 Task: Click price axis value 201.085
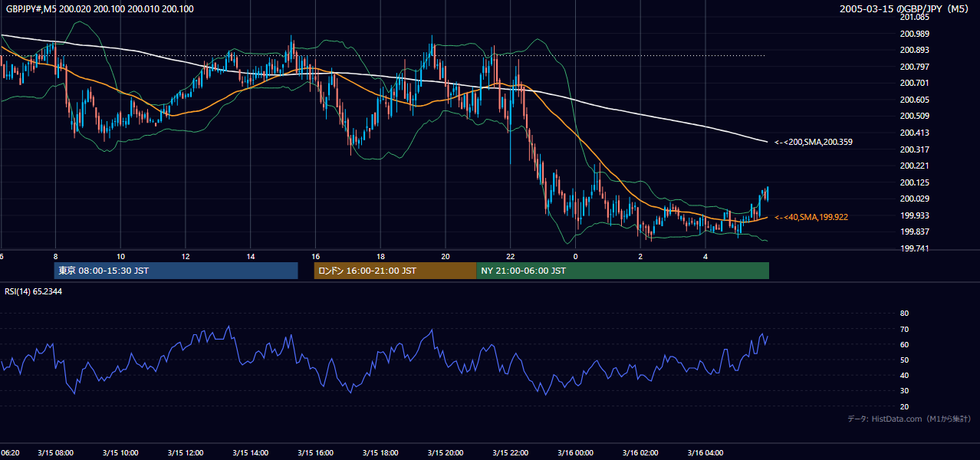pos(914,17)
